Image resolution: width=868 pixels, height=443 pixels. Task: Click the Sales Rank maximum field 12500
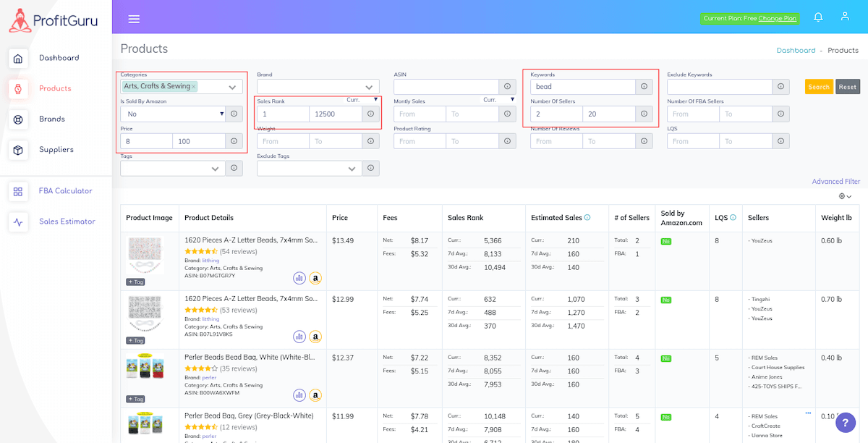[x=336, y=114]
